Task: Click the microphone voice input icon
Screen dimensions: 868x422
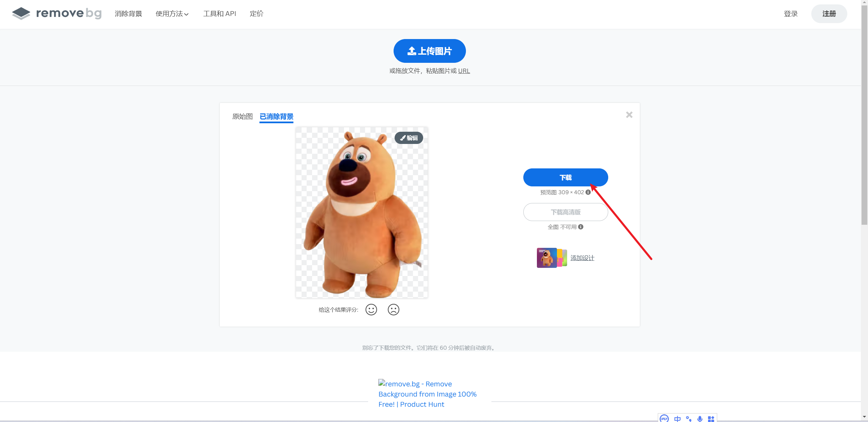Action: pyautogui.click(x=700, y=419)
